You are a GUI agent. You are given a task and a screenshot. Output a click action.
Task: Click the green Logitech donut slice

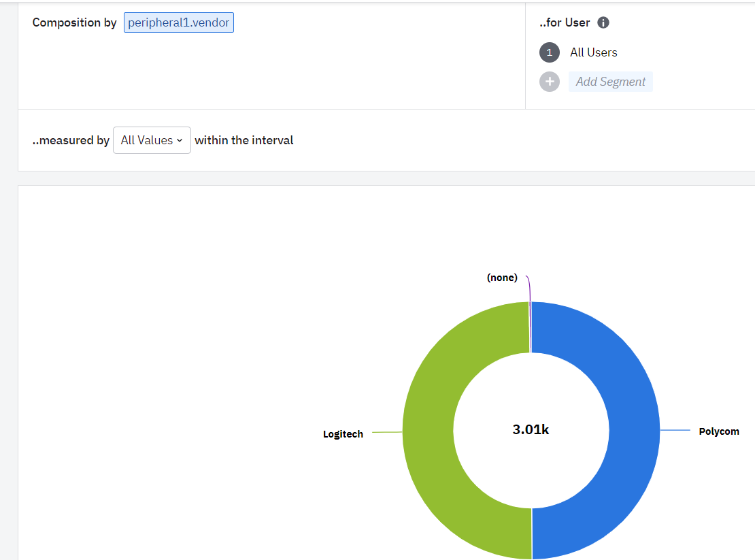click(x=428, y=430)
